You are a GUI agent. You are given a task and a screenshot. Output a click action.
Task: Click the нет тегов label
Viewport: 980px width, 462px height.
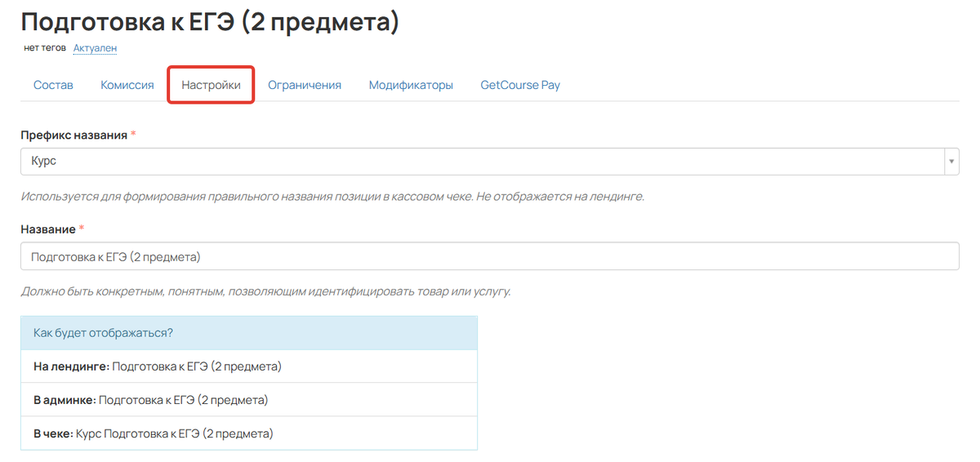tap(45, 48)
